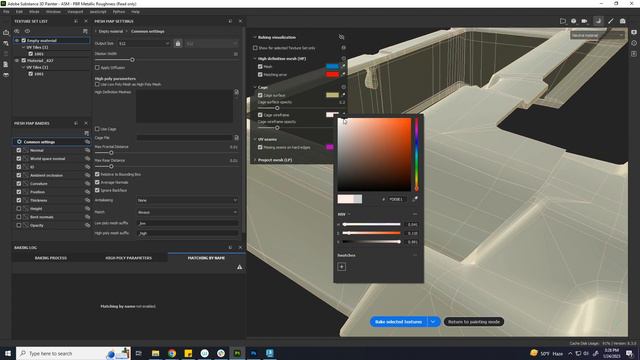640x360 pixels.
Task: Open Photoshop from the Windows taskbar
Action: 253,353
